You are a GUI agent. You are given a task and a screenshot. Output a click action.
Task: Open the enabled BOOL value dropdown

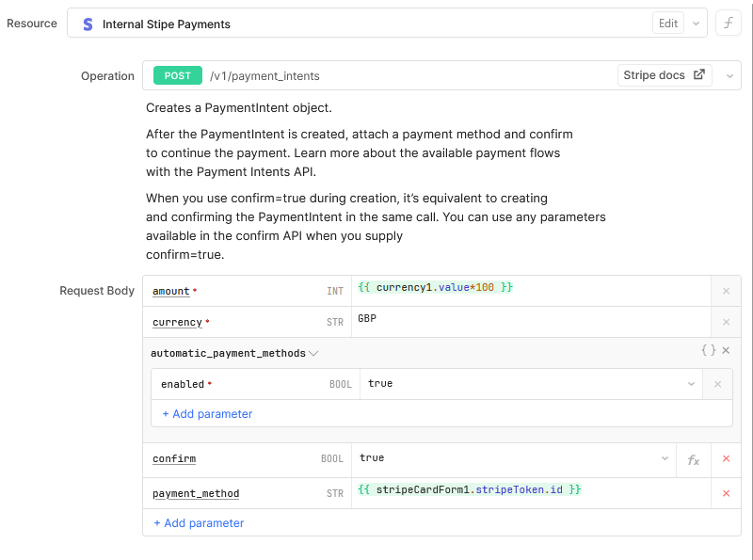pos(691,384)
